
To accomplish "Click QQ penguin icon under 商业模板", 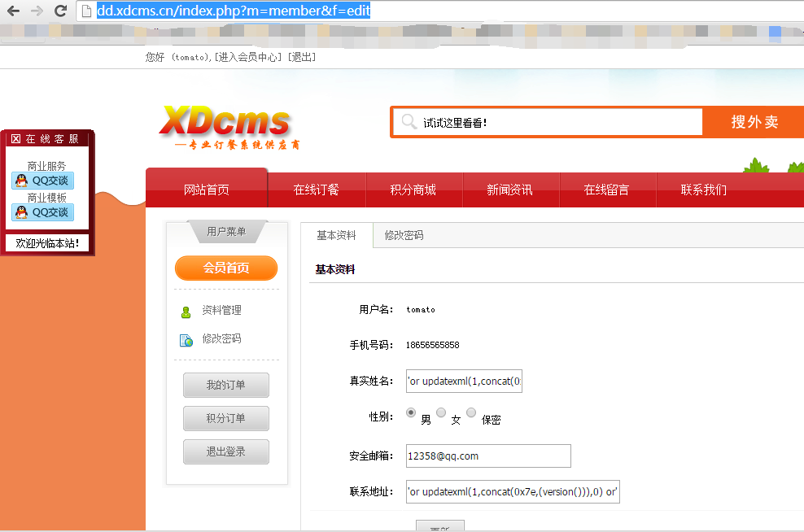I will [x=21, y=212].
